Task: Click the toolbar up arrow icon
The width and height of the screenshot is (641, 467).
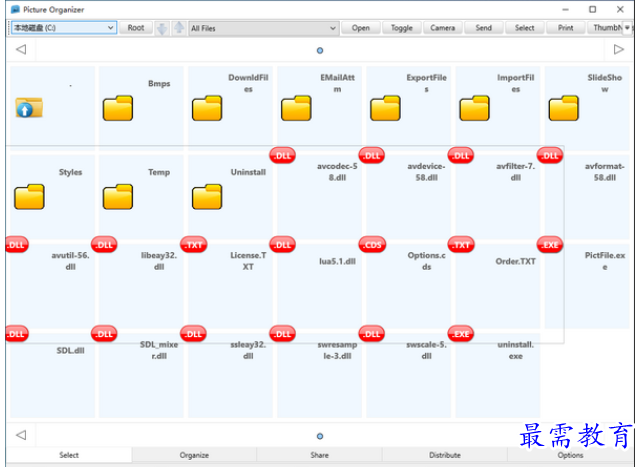Action: click(x=179, y=28)
